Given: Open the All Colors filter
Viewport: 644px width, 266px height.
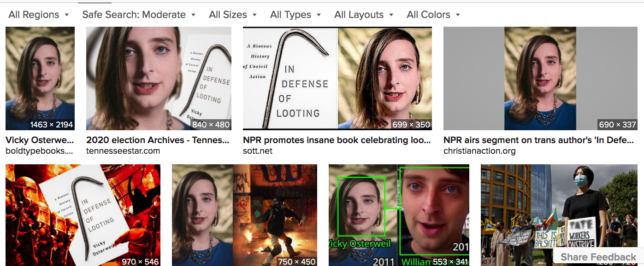Looking at the screenshot, I should tap(433, 15).
